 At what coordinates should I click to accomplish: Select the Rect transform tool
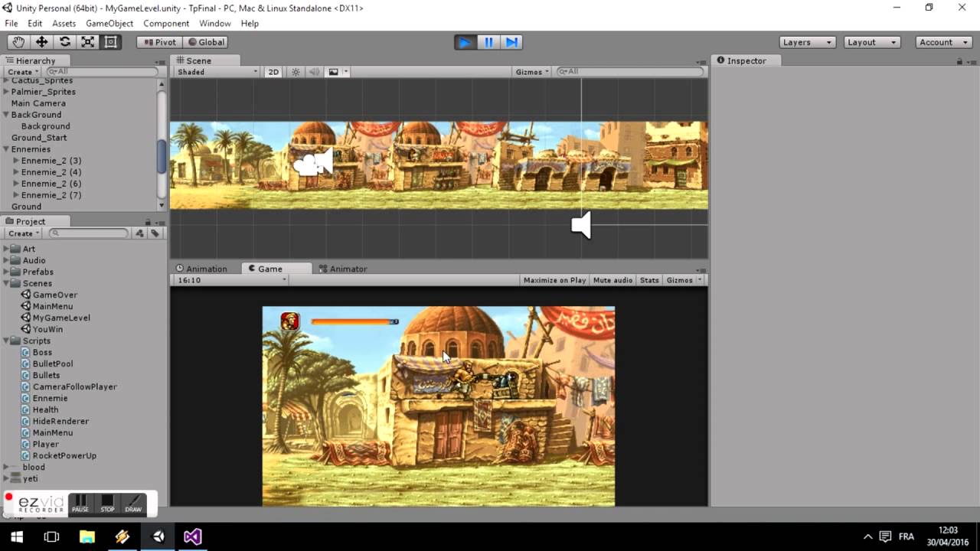[110, 42]
